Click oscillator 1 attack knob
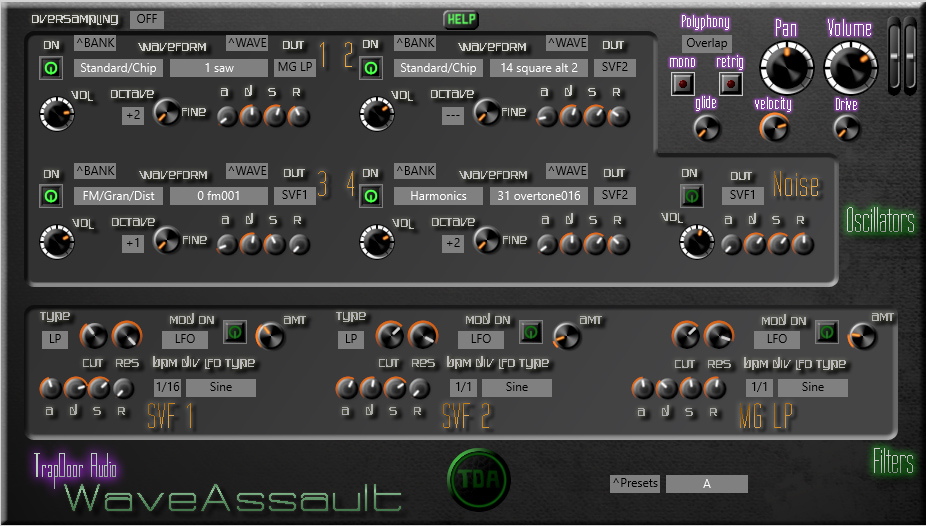 [x=227, y=116]
